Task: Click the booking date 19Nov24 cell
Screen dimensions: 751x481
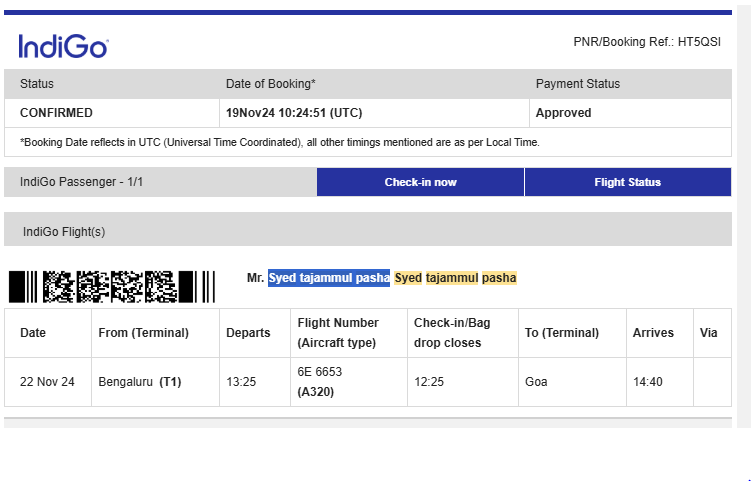Action: 374,113
